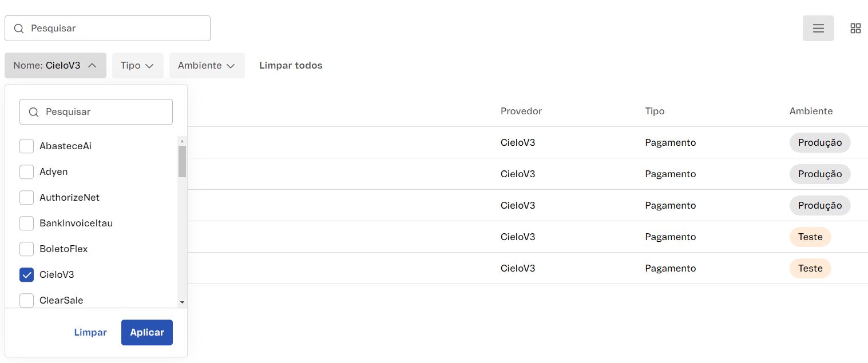
Task: Click the magnifier icon in main search
Action: click(x=19, y=29)
